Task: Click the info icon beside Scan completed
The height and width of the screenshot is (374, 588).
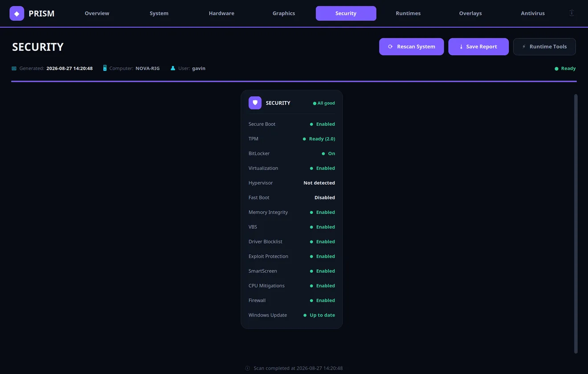Action: click(248, 368)
